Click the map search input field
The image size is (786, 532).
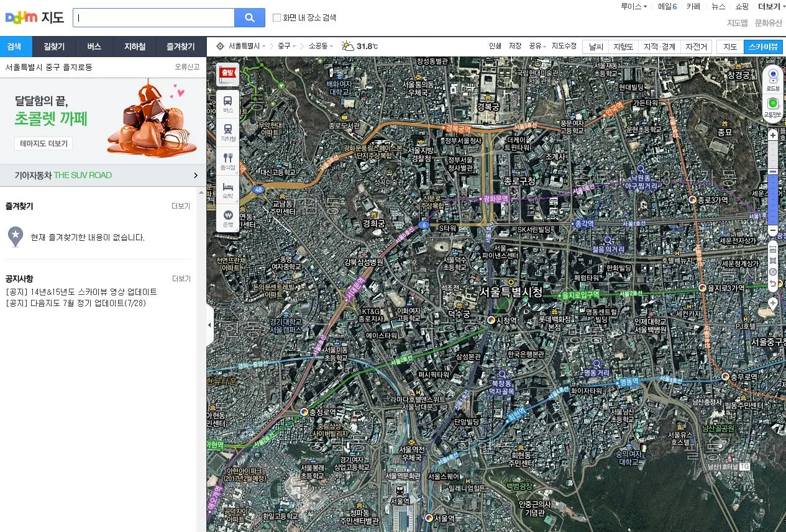(x=153, y=18)
